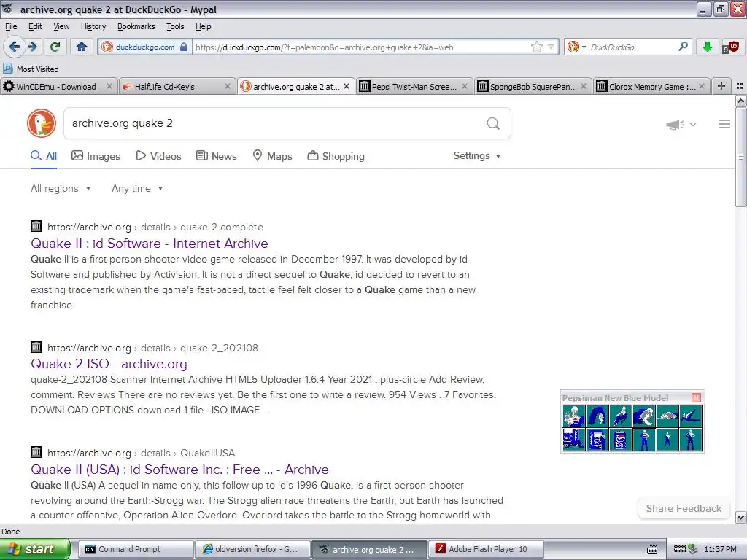Open the address bar history dropdown arrow
Image resolution: width=747 pixels, height=560 pixels.
point(551,47)
